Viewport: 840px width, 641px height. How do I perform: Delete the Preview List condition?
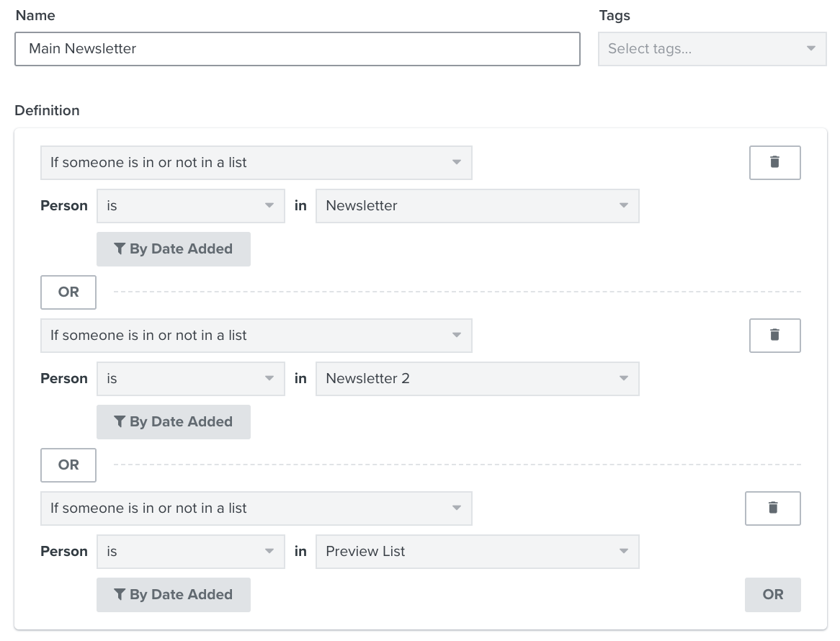point(772,508)
